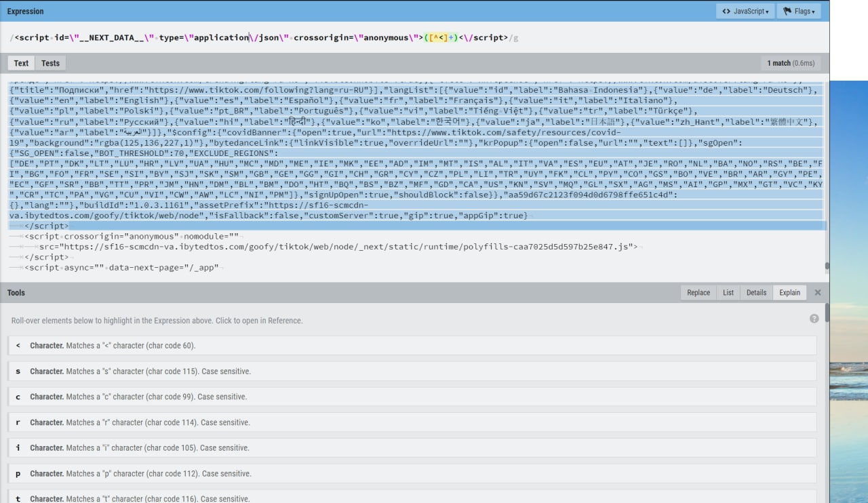Click the text area vertical scrollbar thumb
This screenshot has height=503, width=868.
pyautogui.click(x=826, y=266)
